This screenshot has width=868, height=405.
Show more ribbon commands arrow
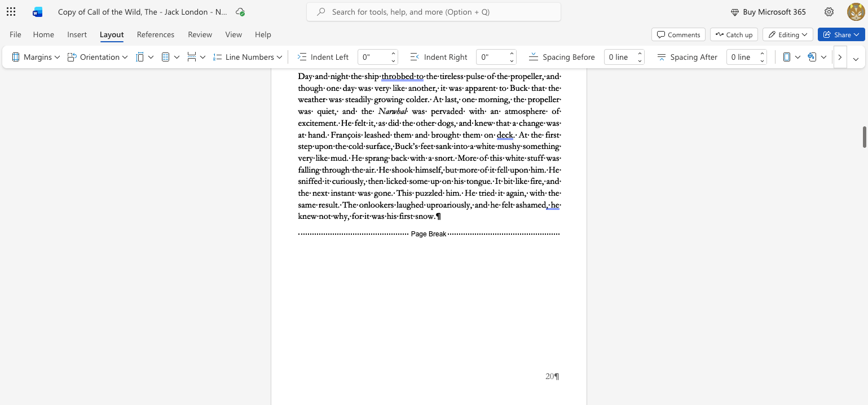coord(840,57)
